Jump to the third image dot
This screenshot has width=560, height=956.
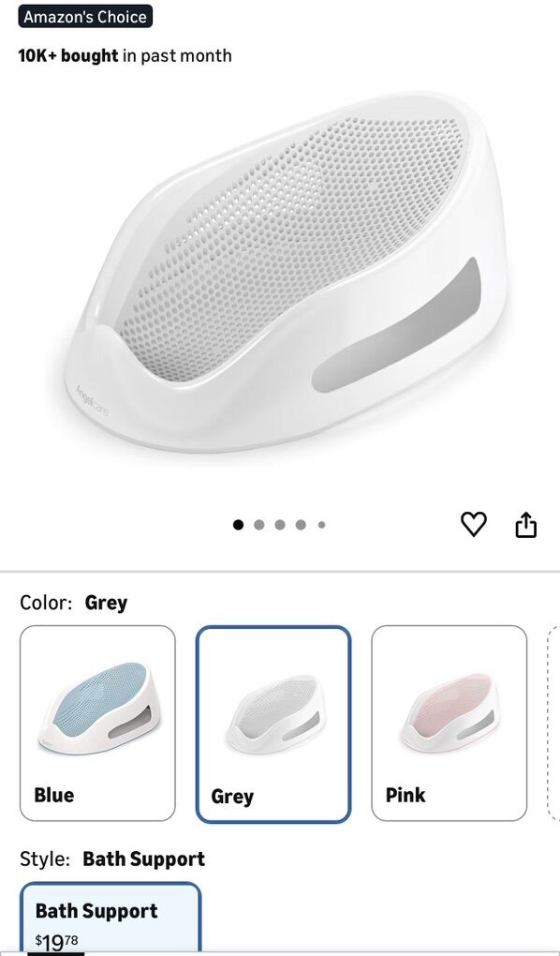[x=280, y=524]
